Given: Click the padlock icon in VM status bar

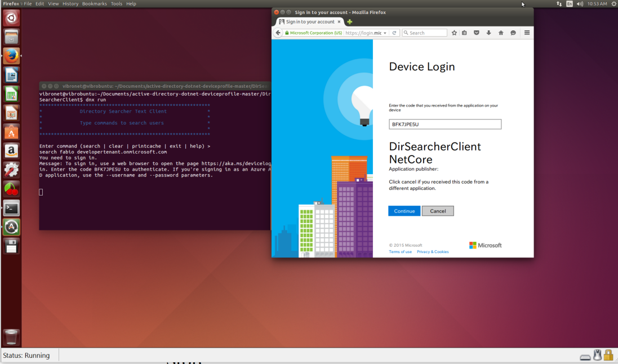Looking at the screenshot, I should [608, 355].
